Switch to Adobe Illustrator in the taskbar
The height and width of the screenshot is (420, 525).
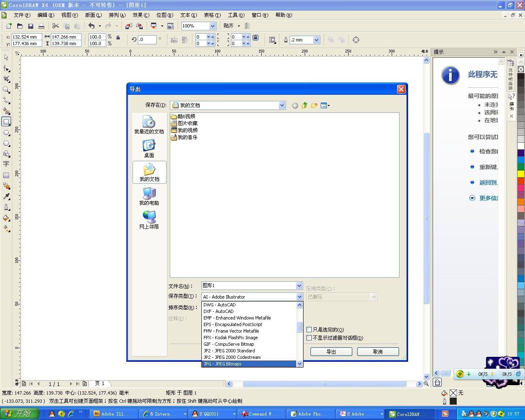(x=114, y=414)
